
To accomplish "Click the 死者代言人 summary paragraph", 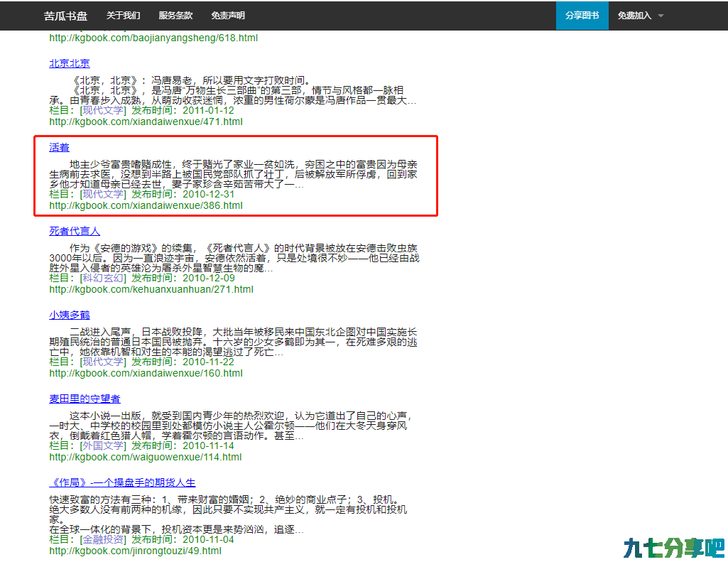I will point(234,258).
